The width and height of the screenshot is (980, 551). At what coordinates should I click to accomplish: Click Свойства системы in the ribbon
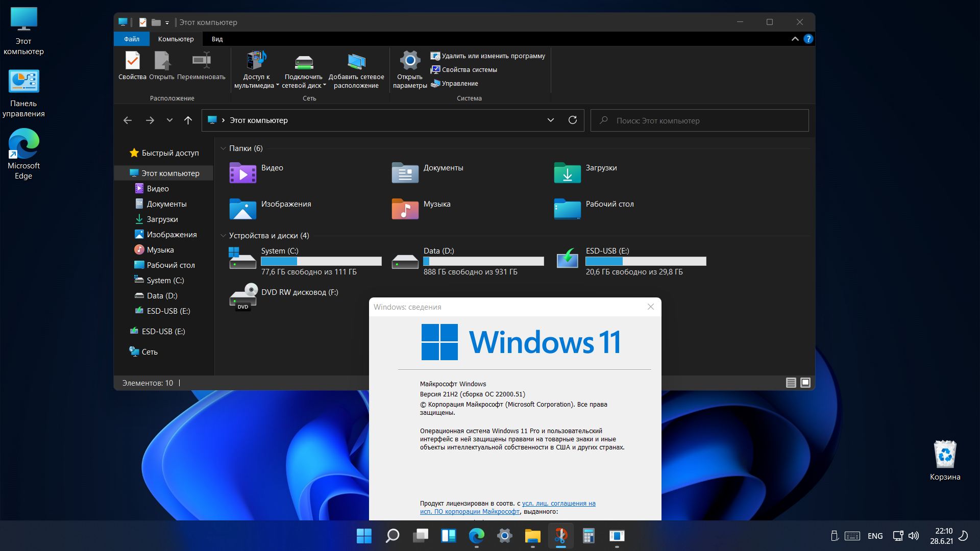(464, 70)
